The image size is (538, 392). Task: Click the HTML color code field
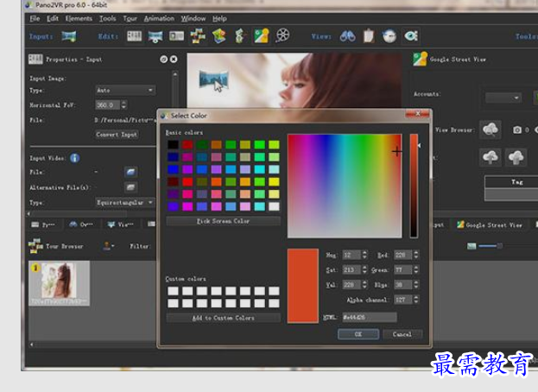point(370,317)
